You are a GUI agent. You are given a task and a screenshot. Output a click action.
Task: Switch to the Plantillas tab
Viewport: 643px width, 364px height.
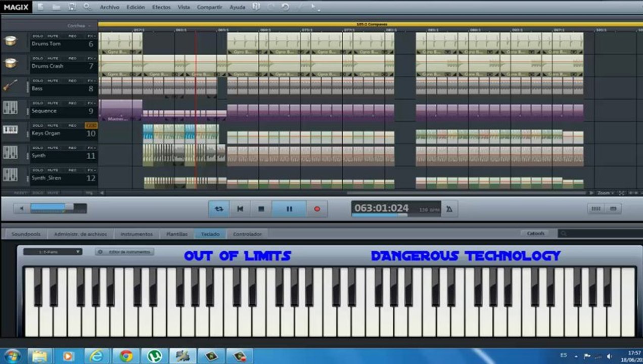177,234
